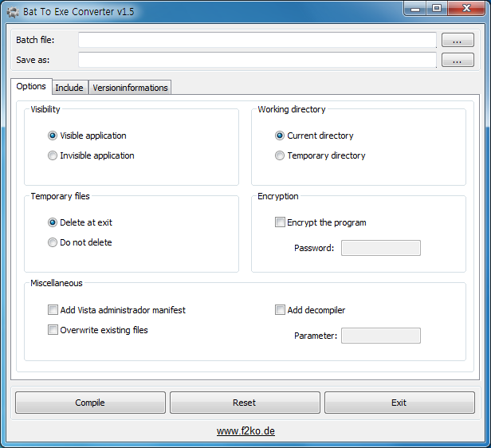
Task: Click the Encryption group label
Action: coord(278,196)
